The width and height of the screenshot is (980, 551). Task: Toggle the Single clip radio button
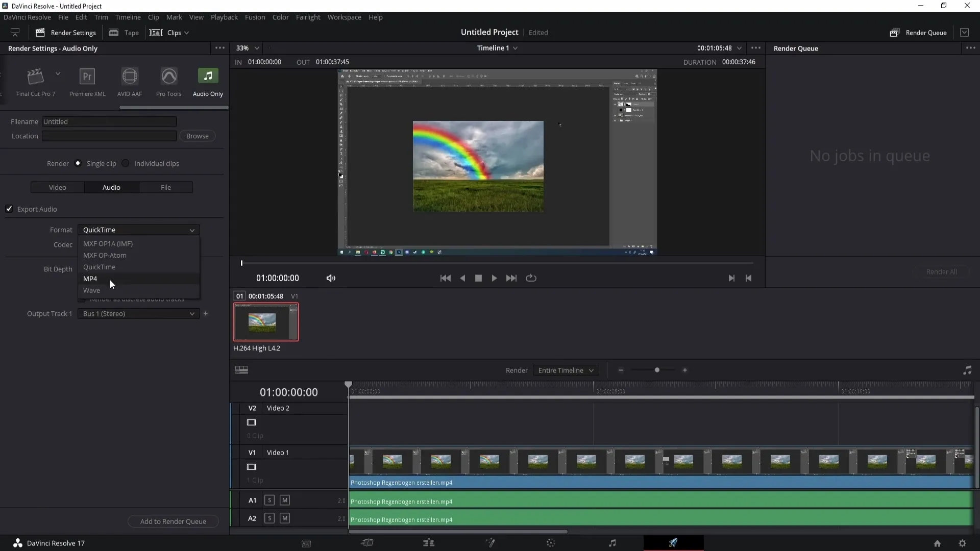point(78,163)
